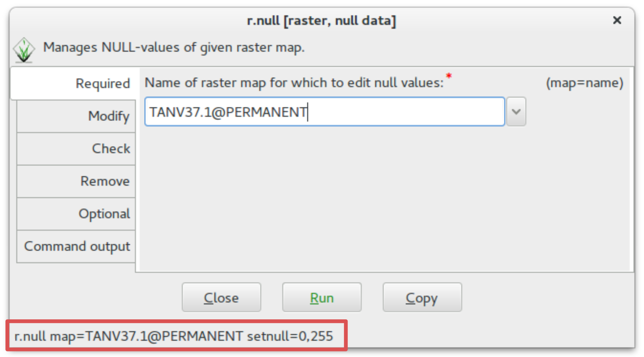Click the GRASS GIS logo icon
The image size is (644, 357).
pyautogui.click(x=24, y=50)
